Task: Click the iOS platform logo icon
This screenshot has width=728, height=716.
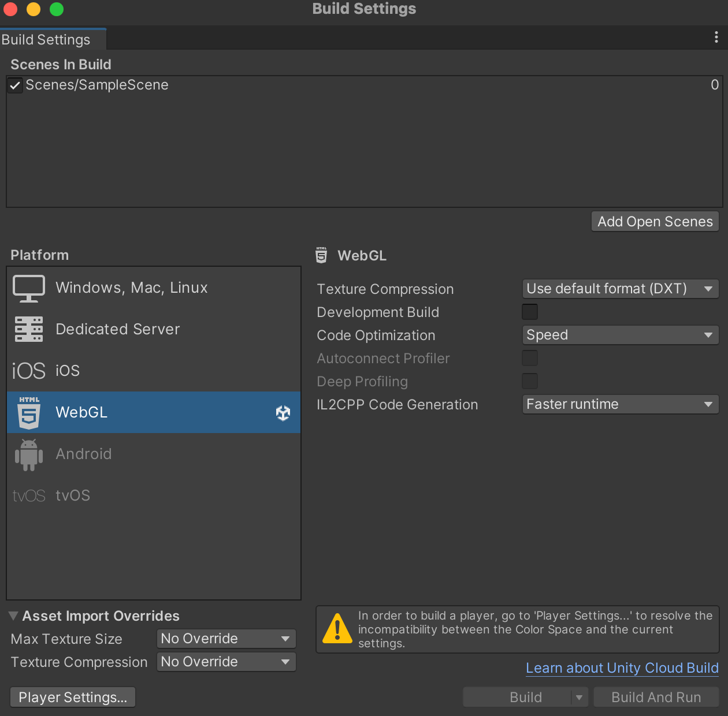Action: [29, 371]
